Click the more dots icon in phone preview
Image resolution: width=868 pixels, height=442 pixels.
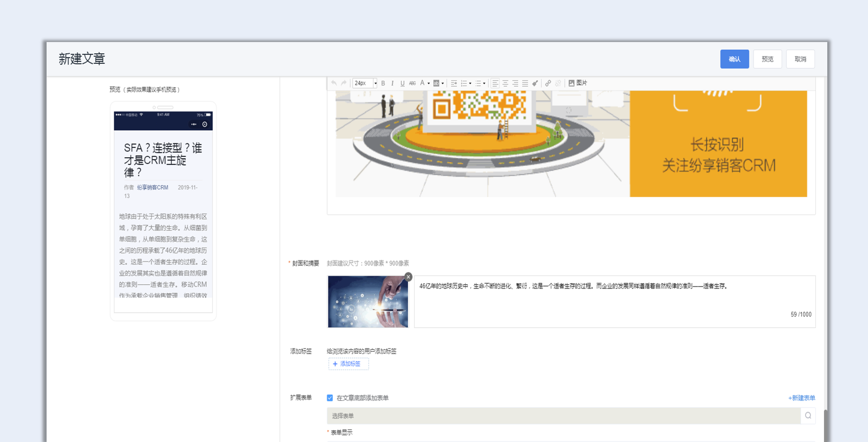(x=194, y=124)
